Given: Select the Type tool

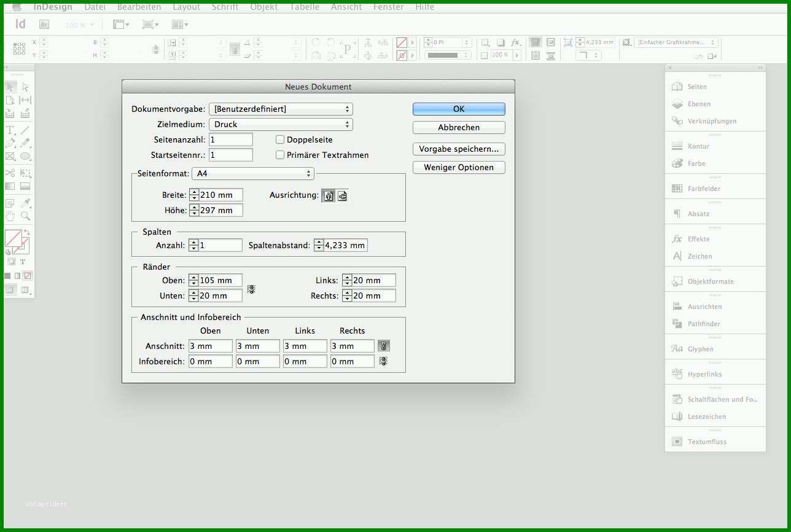Looking at the screenshot, I should tap(10, 130).
